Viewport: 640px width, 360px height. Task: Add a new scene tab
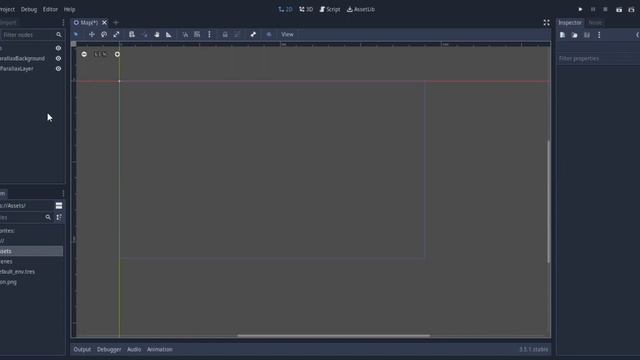click(116, 22)
